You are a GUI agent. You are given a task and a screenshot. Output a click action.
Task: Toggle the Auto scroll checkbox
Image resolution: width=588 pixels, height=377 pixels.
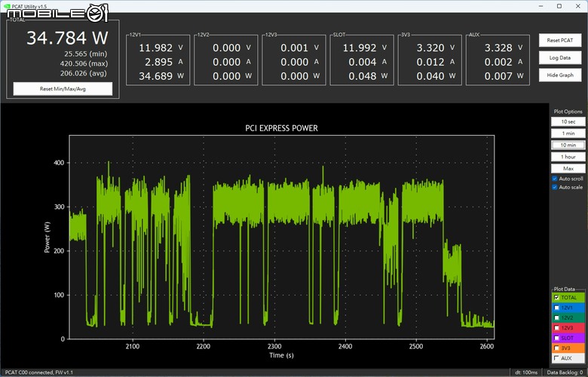pyautogui.click(x=555, y=179)
